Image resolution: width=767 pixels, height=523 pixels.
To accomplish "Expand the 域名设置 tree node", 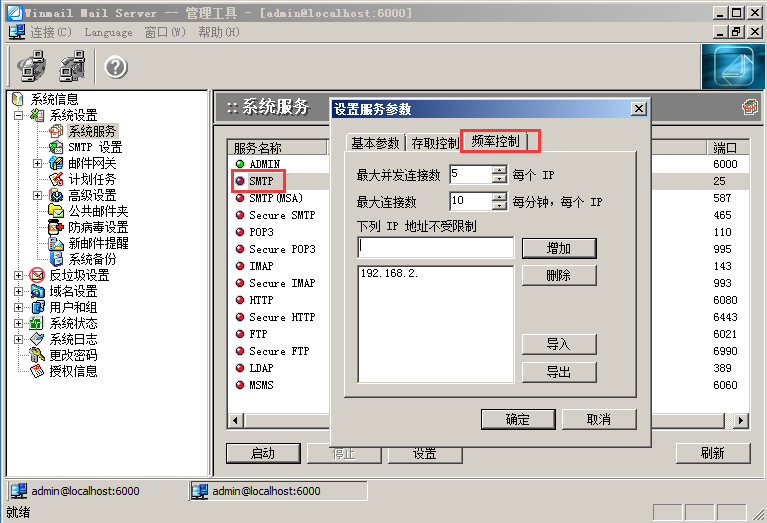I will 19,291.
